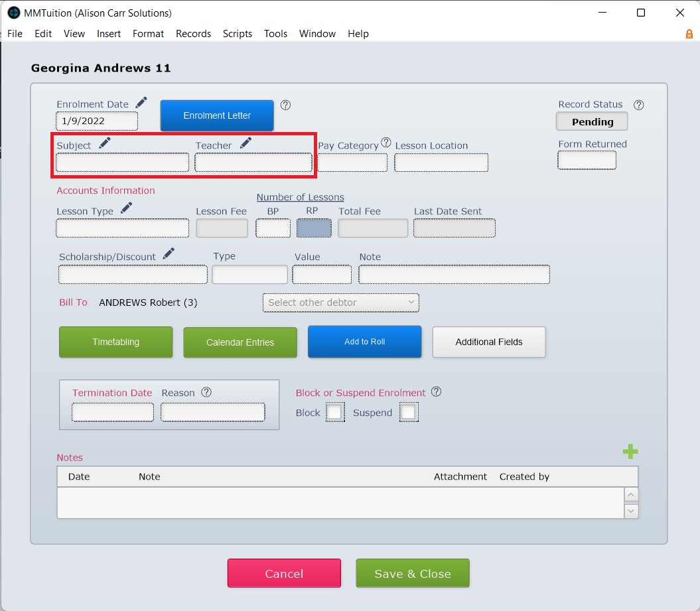Open the Window menu

317,34
